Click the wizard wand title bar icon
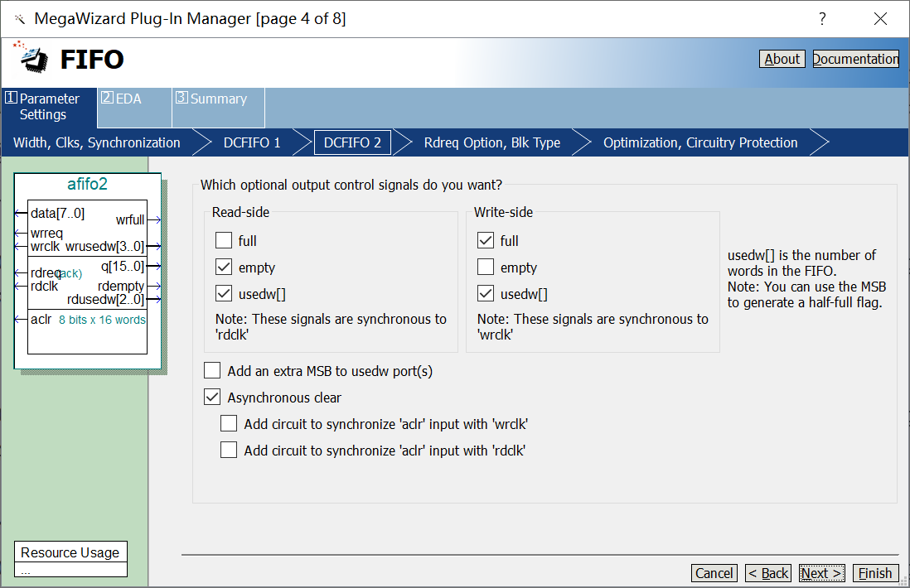This screenshot has height=588, width=910. pos(21,19)
